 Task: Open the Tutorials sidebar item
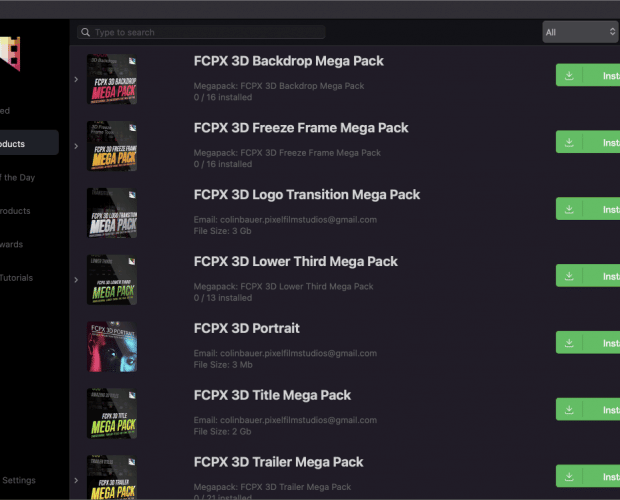point(16,277)
